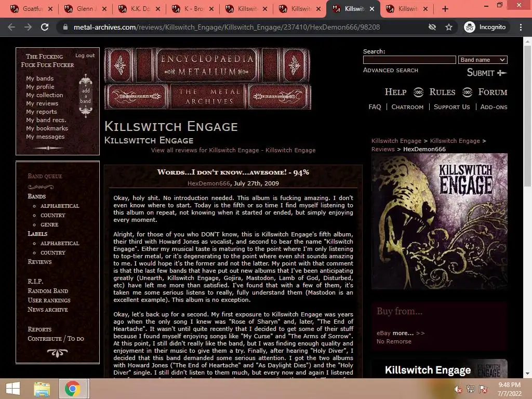Browse labels by Country
Screen dimensions: 532x399
(x=53, y=253)
